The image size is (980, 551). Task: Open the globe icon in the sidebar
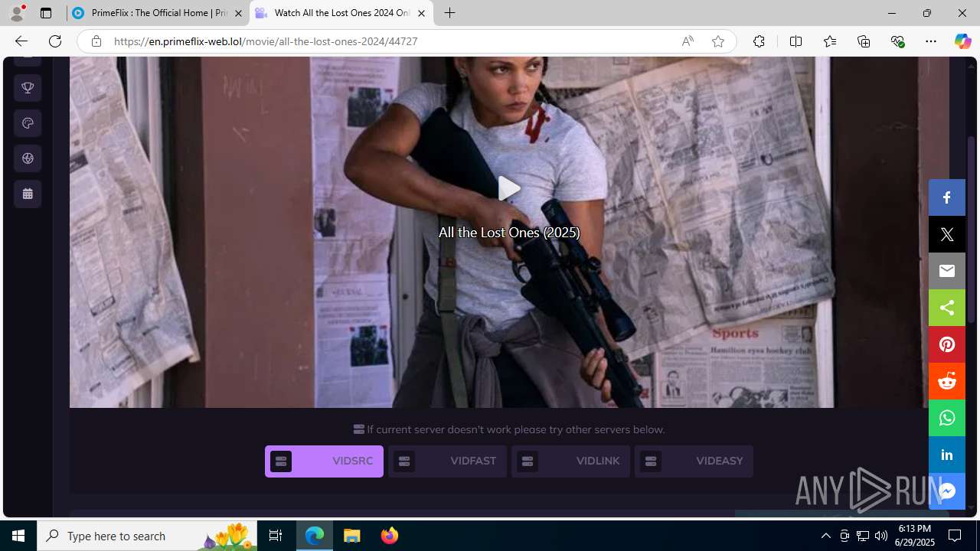28,158
